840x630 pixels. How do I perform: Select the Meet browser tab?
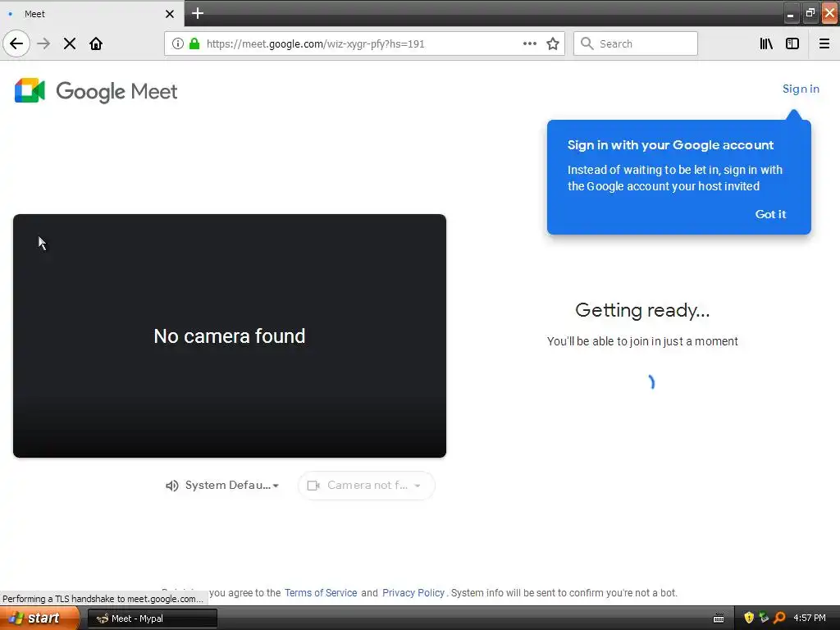[91, 14]
